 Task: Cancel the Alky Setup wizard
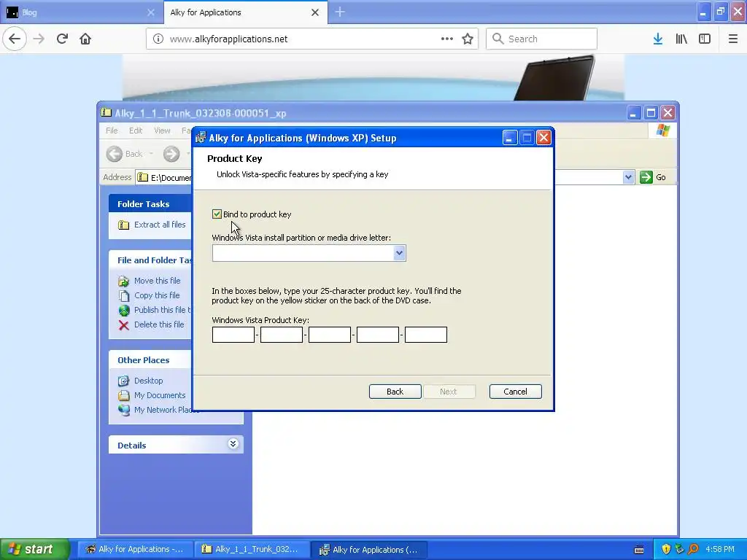[516, 392]
